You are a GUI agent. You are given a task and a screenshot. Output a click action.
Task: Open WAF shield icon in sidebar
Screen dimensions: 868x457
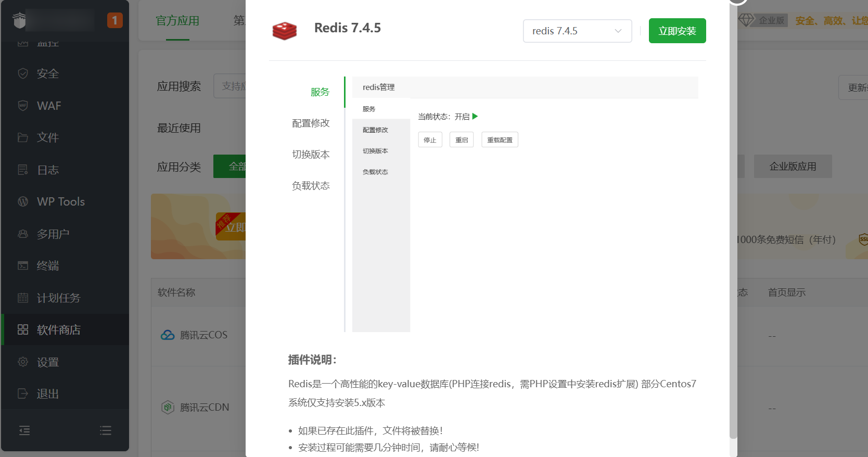tap(23, 106)
